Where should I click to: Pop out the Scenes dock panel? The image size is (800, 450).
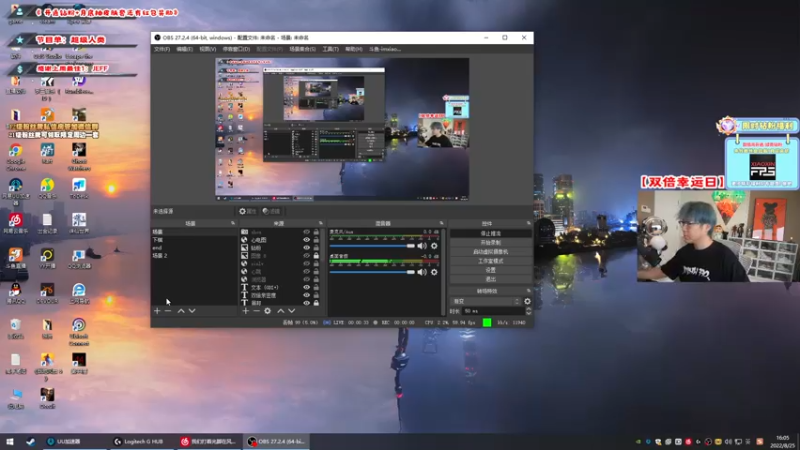(x=233, y=223)
